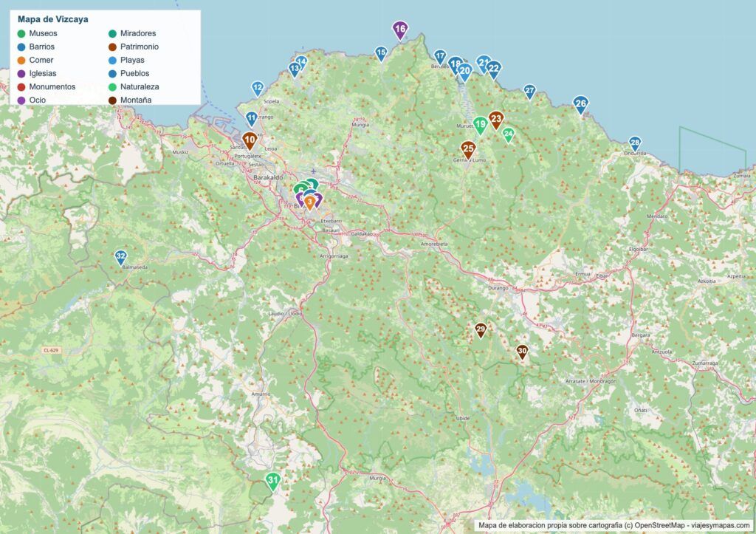Open dark brown Montaña marker 29
Image resolution: width=756 pixels, height=534 pixels.
481,330
